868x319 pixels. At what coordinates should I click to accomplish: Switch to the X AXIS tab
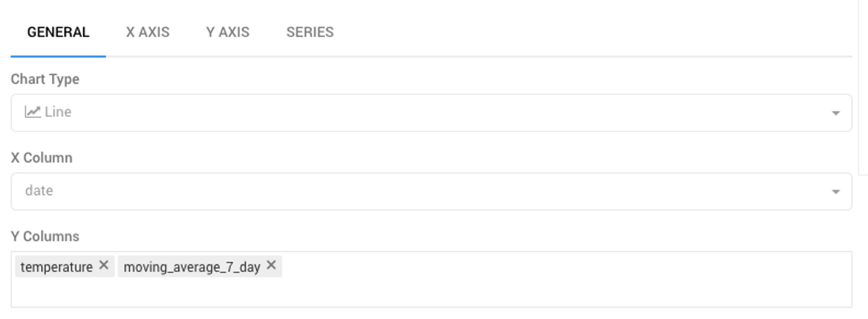pos(148,33)
